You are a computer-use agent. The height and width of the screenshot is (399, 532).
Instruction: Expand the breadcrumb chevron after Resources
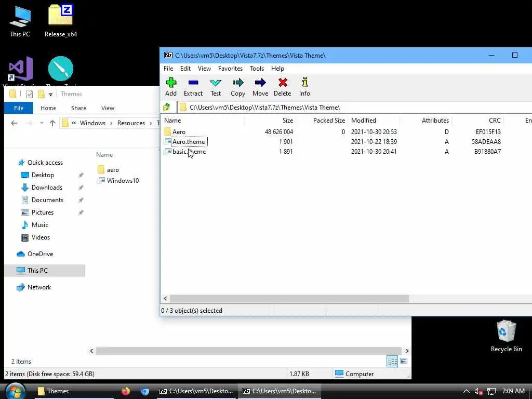tap(151, 123)
